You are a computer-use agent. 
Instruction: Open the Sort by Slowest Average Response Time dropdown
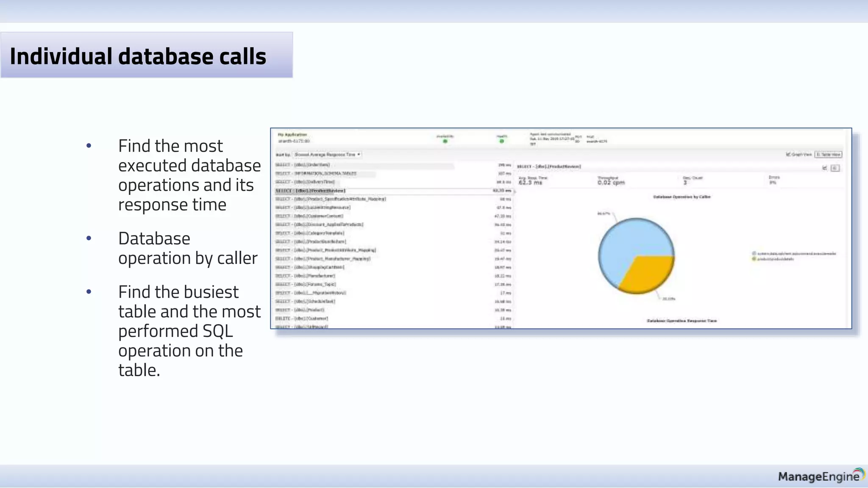click(x=328, y=155)
